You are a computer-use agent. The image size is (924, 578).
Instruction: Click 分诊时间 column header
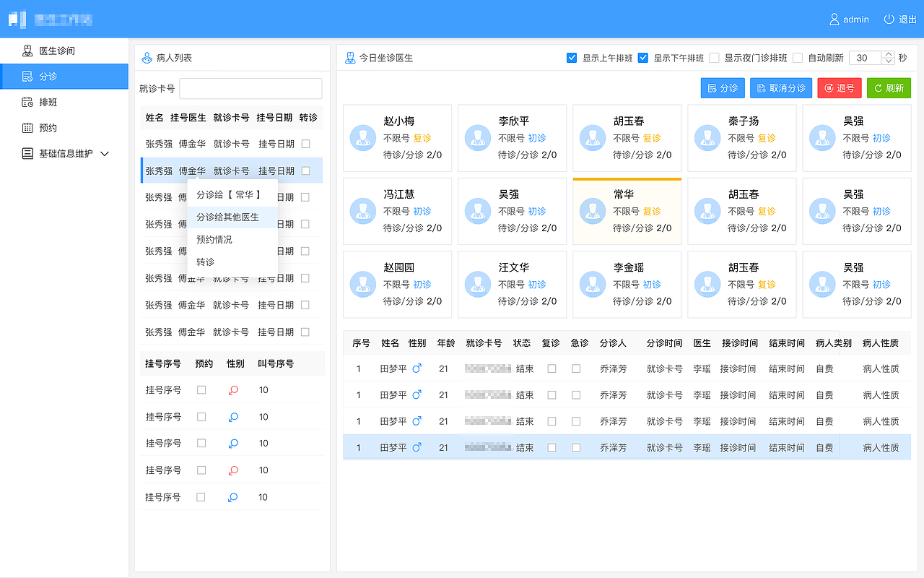tap(664, 343)
